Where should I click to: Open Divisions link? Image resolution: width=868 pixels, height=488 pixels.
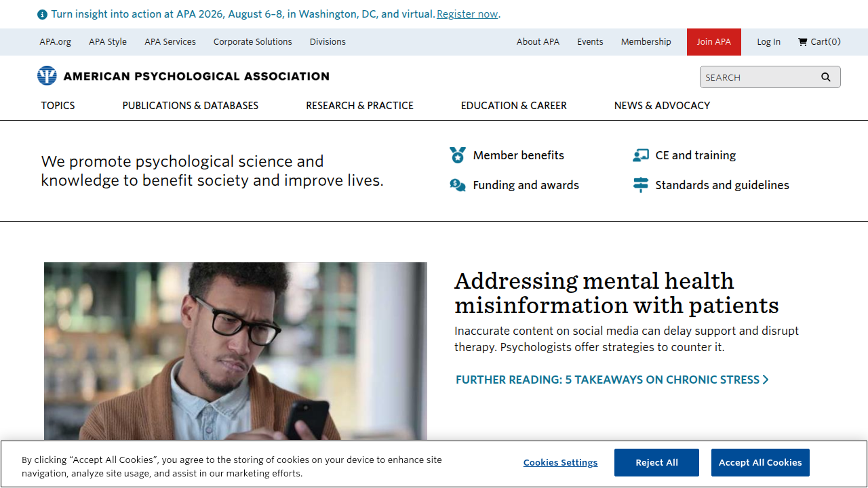tap(328, 42)
